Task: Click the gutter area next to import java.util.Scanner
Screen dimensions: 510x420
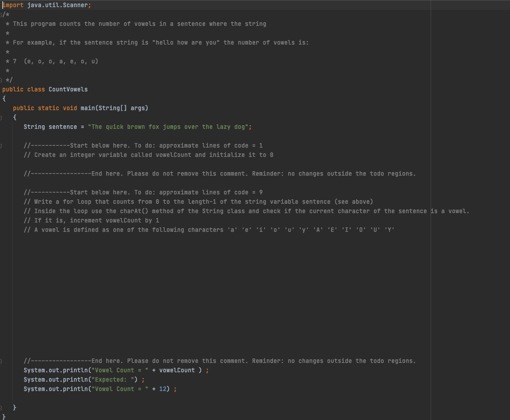Action: coord(2,5)
